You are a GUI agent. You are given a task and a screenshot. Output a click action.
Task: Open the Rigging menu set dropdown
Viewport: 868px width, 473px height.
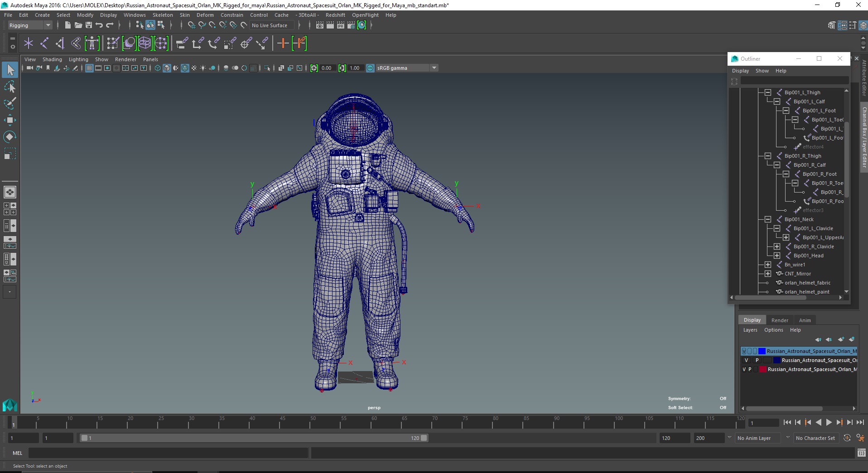tap(30, 25)
